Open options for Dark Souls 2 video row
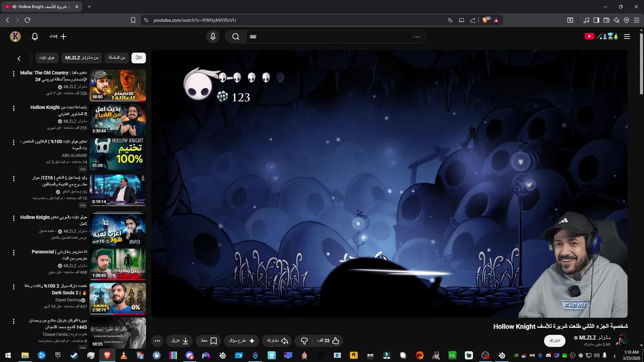Viewport: 644px width, 362px height. pyautogui.click(x=14, y=287)
